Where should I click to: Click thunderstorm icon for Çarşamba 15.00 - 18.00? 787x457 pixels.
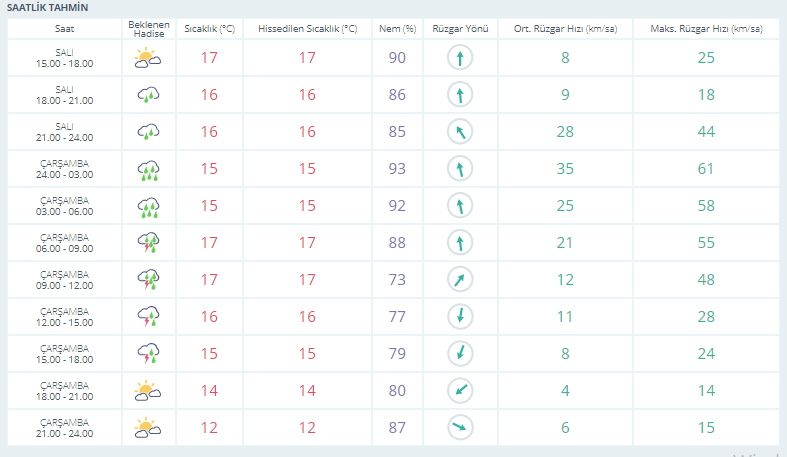point(149,354)
